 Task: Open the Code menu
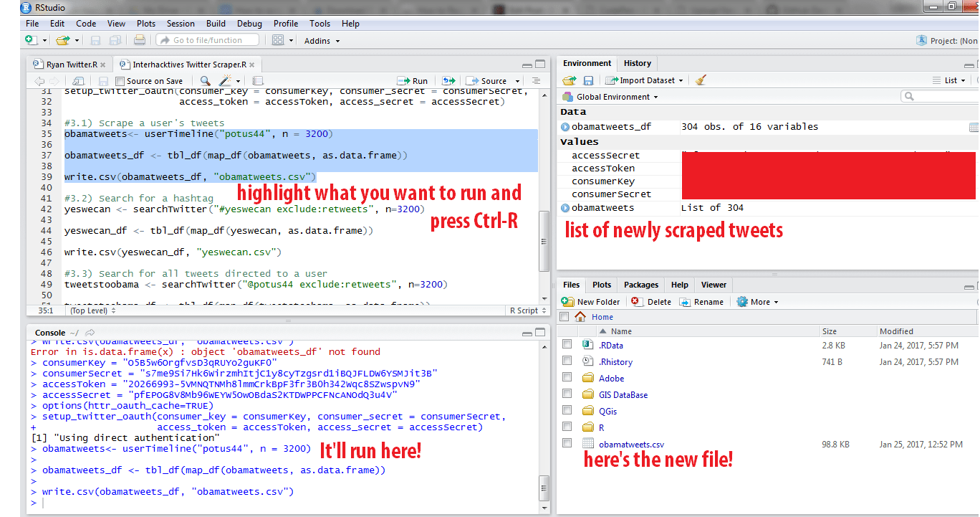(x=86, y=24)
